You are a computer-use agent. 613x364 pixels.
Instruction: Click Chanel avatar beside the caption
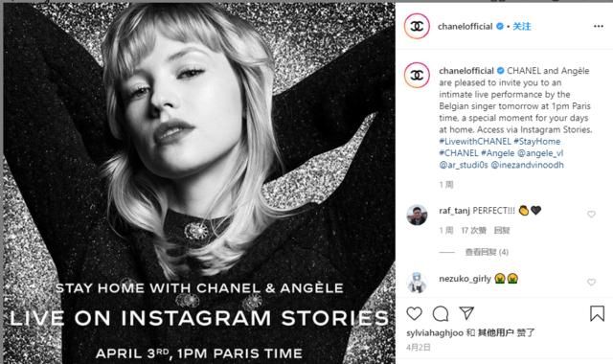[417, 75]
